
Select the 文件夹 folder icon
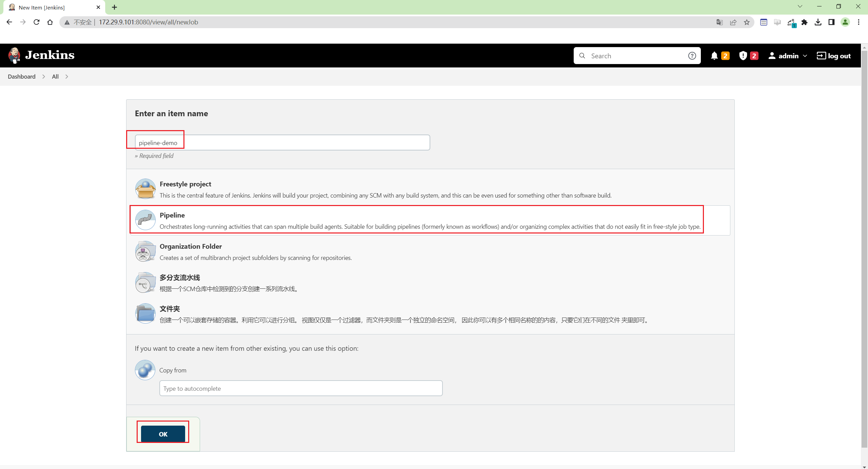[145, 314]
